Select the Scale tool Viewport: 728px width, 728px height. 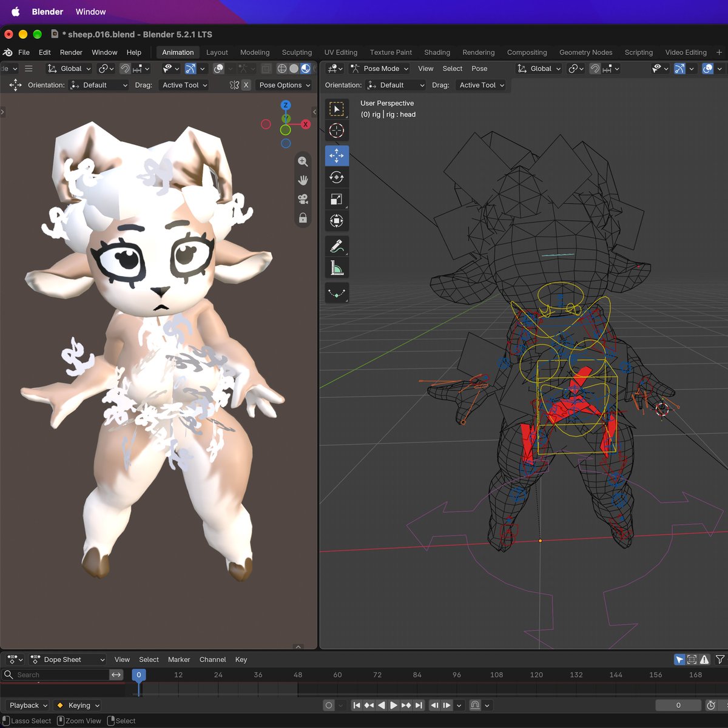(337, 199)
